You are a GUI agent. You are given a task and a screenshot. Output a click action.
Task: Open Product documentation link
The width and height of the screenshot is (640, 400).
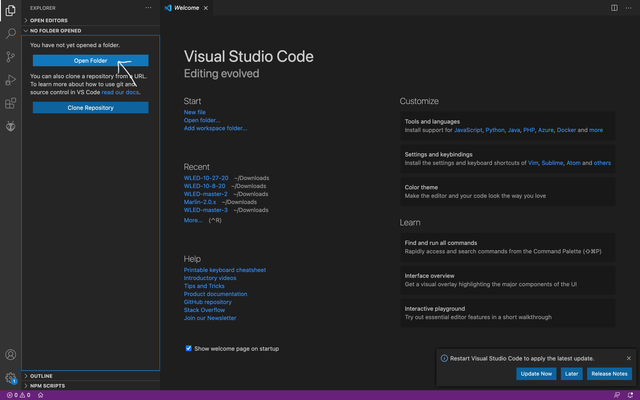216,294
